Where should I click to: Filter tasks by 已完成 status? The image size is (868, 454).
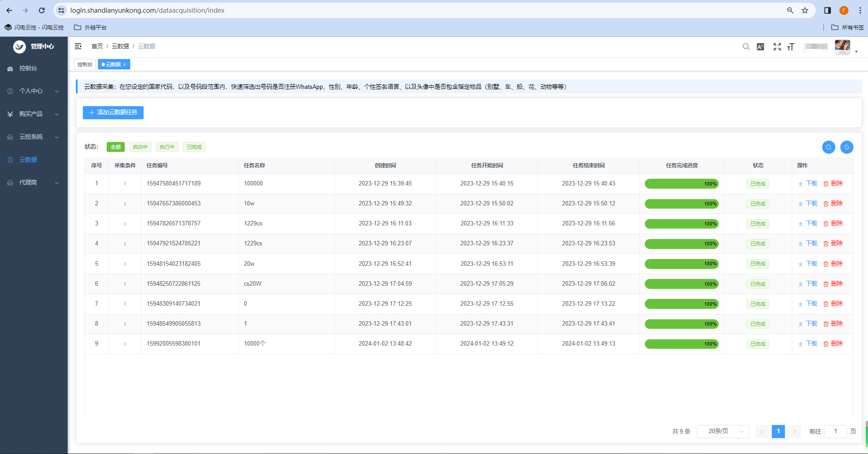(194, 147)
